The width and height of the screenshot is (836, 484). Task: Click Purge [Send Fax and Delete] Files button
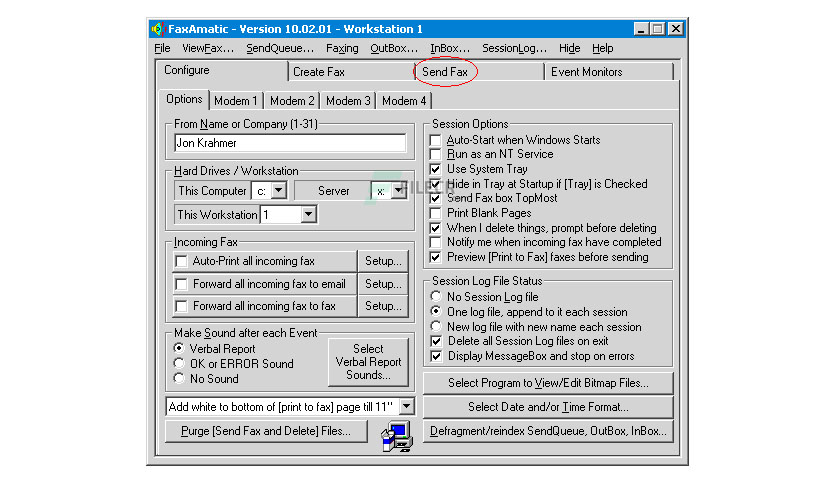point(266,431)
